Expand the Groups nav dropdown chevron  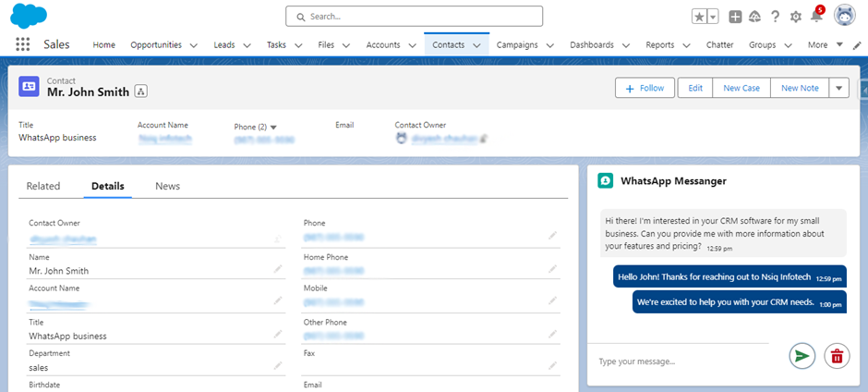788,45
